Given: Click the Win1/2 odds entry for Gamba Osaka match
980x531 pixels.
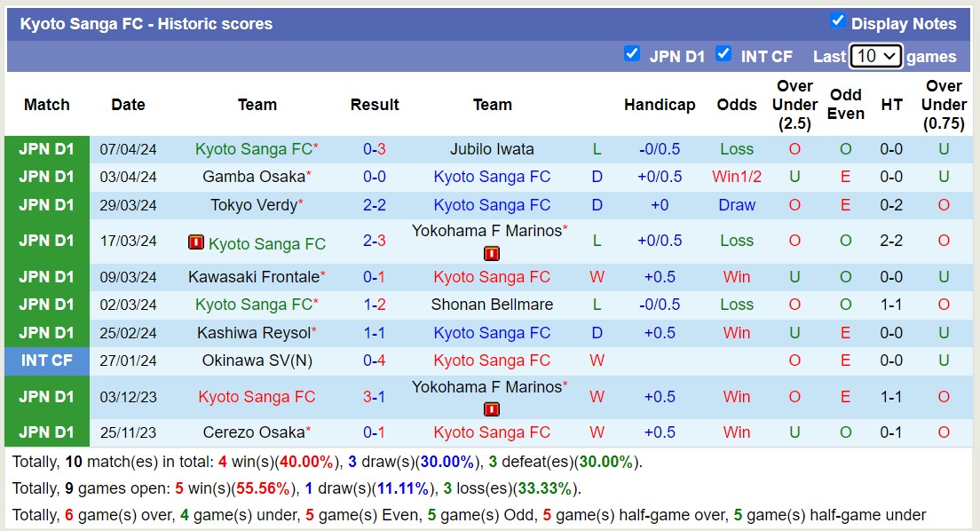Looking at the screenshot, I should pos(737,177).
